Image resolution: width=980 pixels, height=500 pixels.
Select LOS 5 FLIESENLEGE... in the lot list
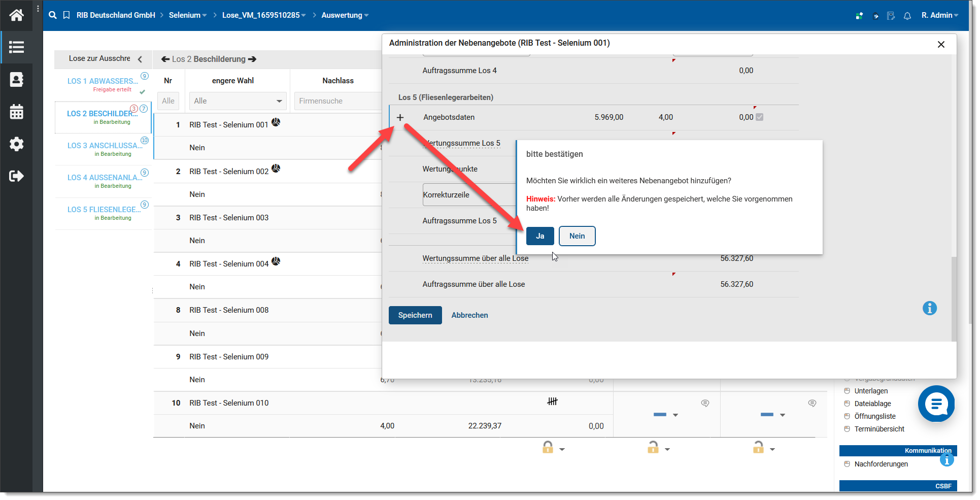point(104,210)
